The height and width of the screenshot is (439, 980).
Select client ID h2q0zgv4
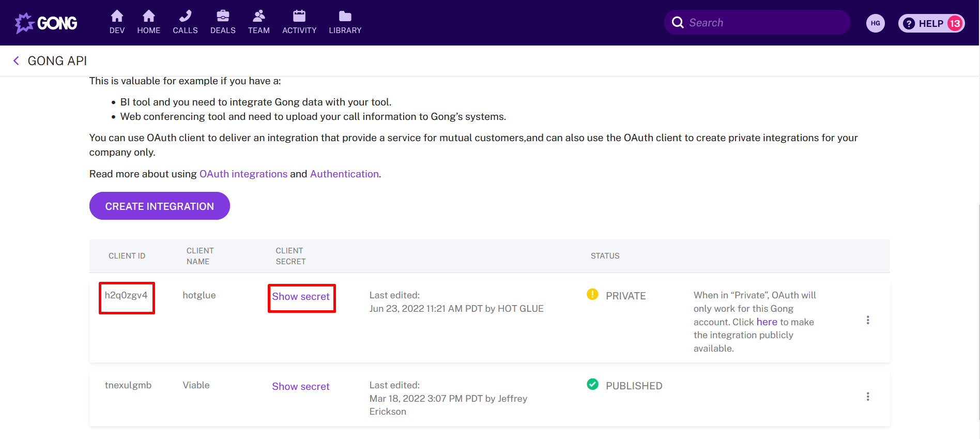[x=126, y=295]
